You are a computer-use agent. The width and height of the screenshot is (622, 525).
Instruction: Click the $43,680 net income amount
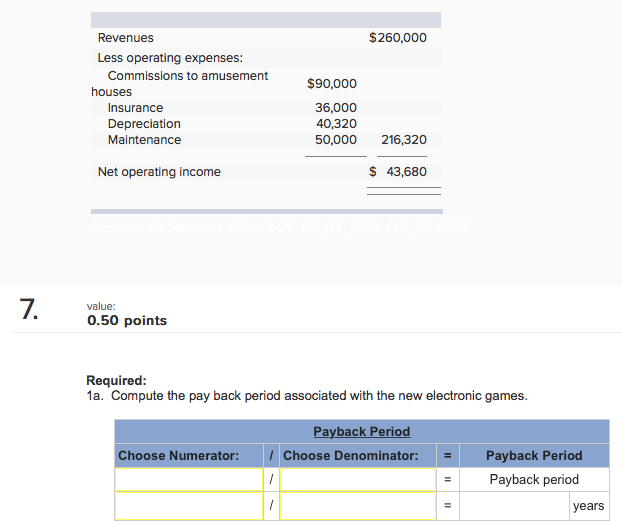point(399,172)
